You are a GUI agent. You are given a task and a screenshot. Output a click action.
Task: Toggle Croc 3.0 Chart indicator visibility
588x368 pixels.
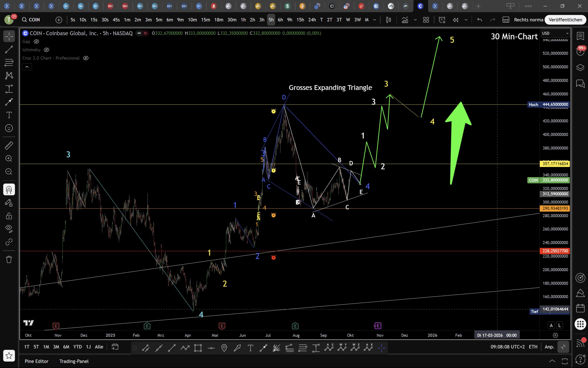click(86, 58)
